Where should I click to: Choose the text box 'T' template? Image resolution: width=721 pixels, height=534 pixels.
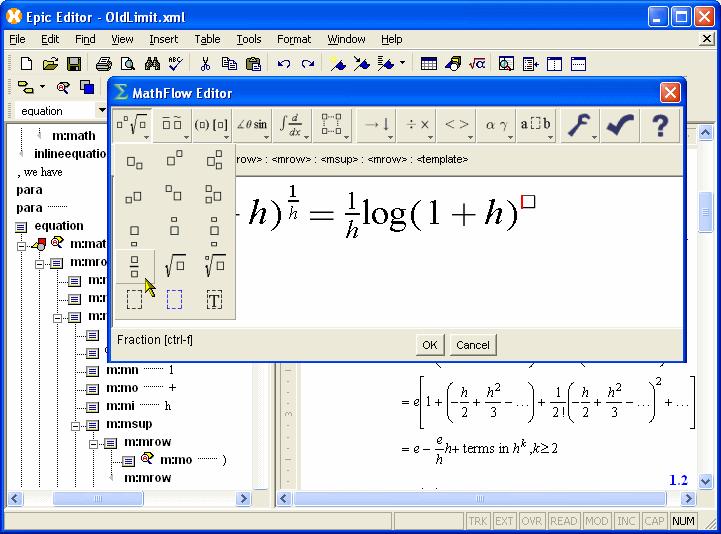point(214,299)
